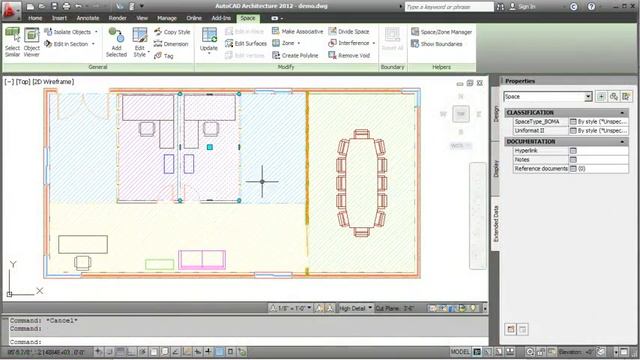Click the Remove Void tool
Image resolution: width=640 pixels, height=360 pixels.
tap(349, 56)
